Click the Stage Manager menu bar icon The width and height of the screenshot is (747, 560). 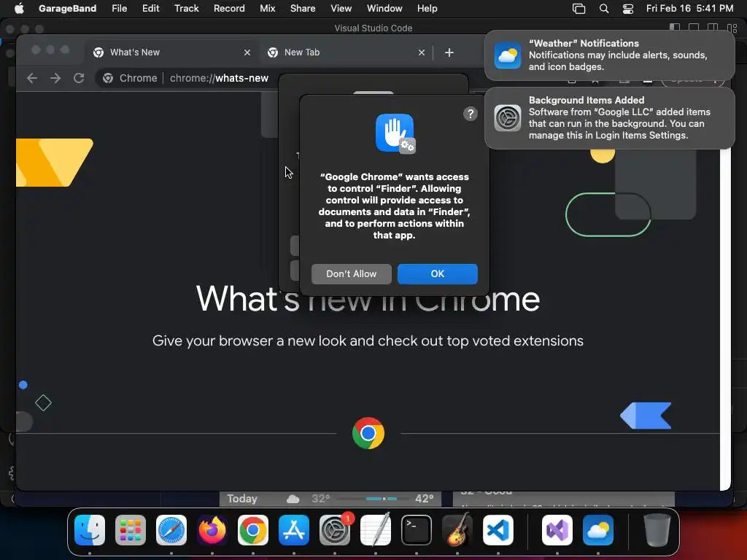(x=578, y=8)
